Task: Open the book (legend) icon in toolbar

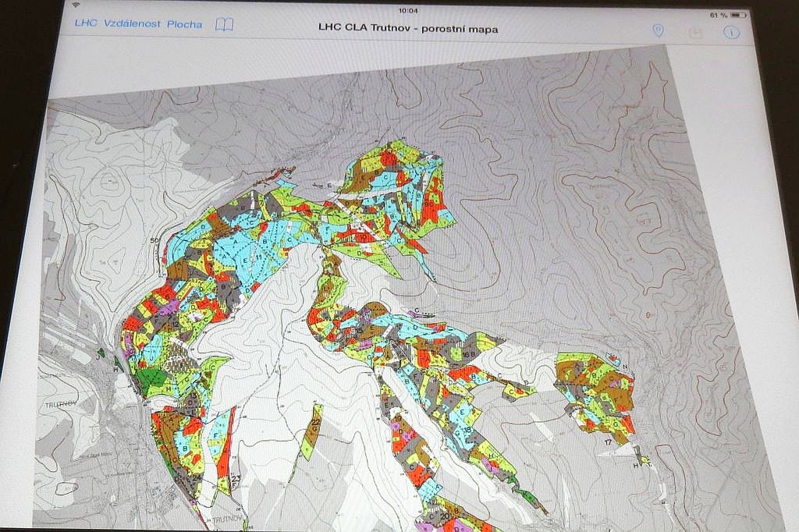Action: pos(224,24)
